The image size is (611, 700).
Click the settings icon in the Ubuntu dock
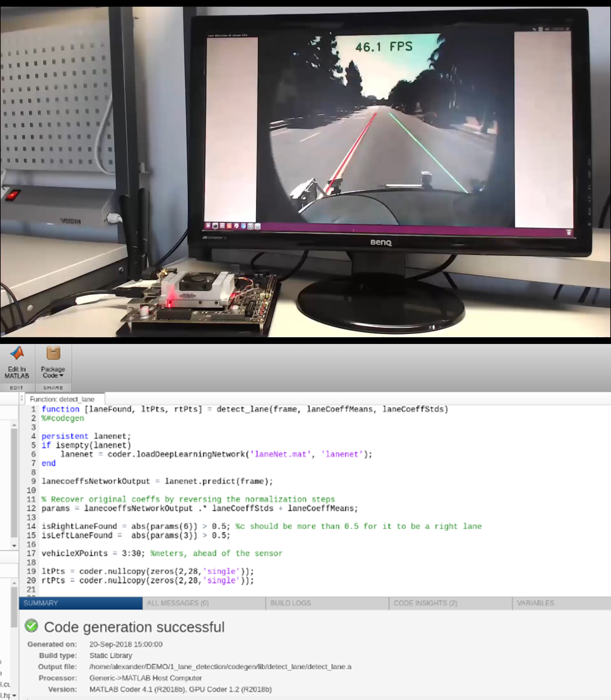(x=251, y=226)
